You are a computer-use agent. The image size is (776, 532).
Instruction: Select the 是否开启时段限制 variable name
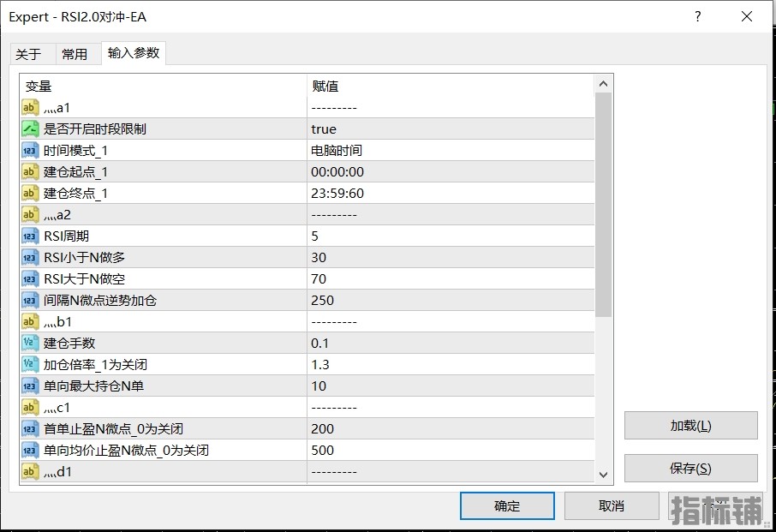[94, 129]
